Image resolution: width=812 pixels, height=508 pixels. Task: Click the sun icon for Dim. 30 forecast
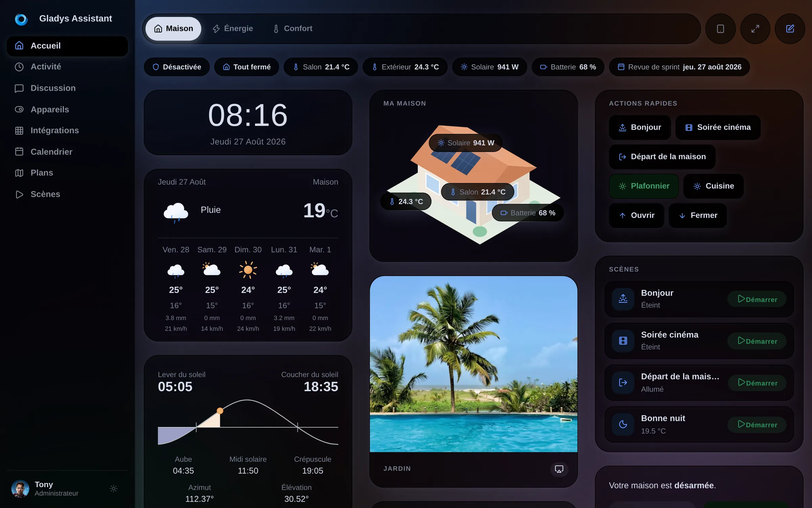pos(248,270)
